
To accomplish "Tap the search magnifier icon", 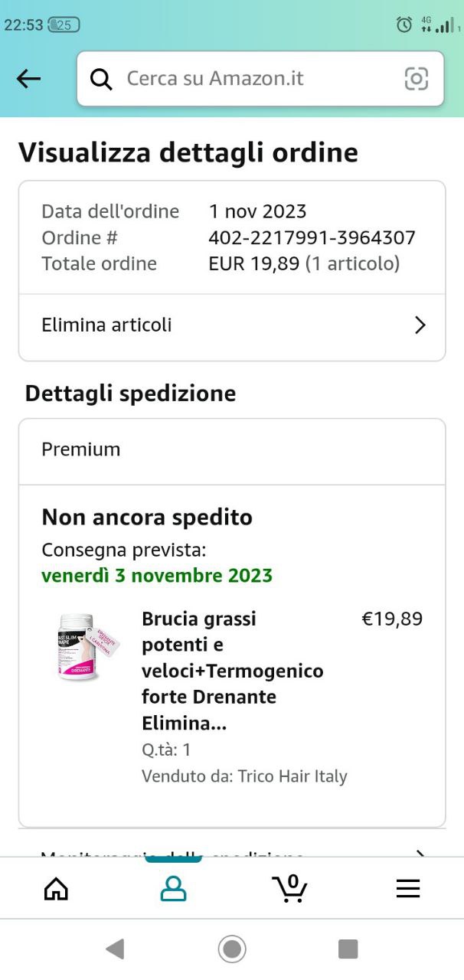I will pos(101,79).
